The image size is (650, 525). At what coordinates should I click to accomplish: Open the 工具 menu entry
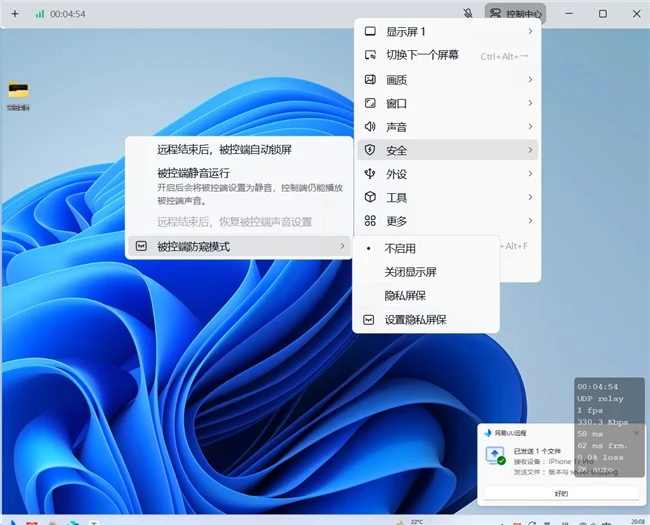click(447, 197)
